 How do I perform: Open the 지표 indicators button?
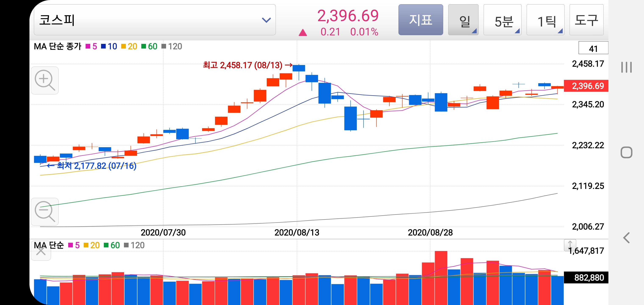[x=421, y=20]
